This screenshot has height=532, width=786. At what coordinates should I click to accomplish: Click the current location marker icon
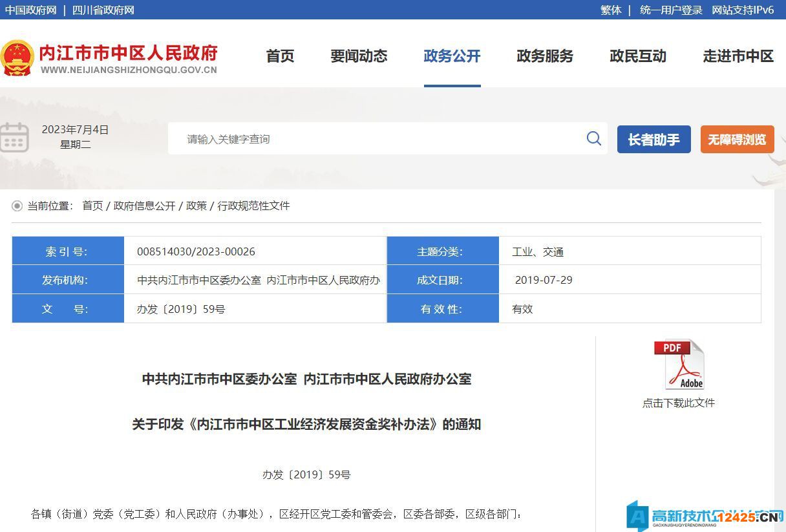tap(17, 206)
